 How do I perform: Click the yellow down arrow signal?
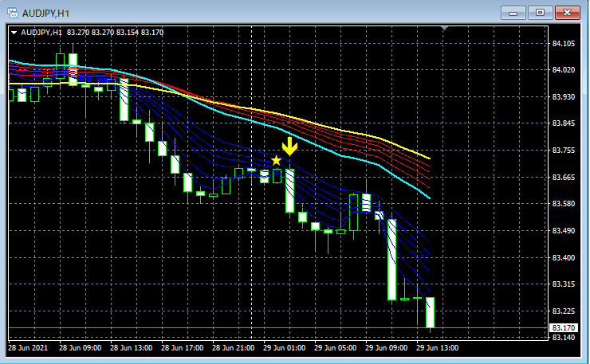(x=289, y=147)
